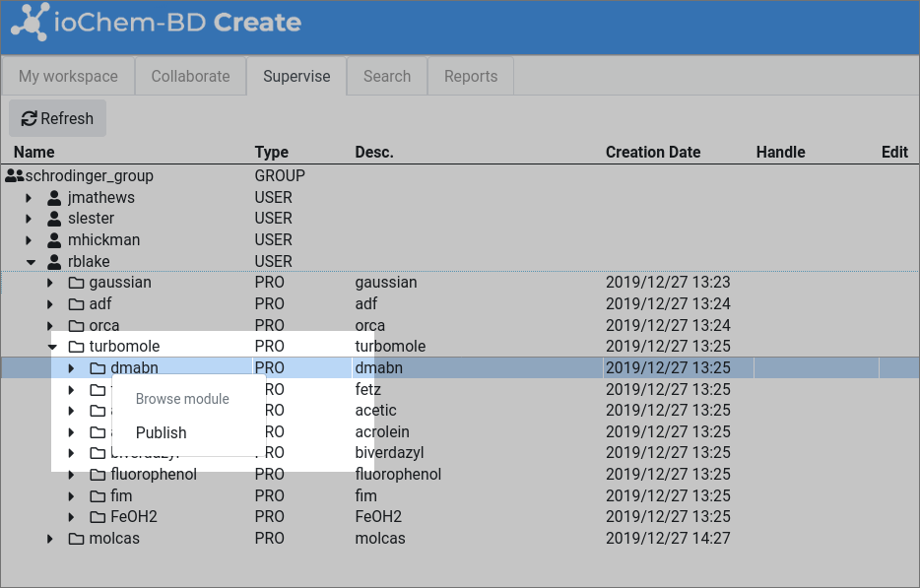Switch to the Search tab
This screenshot has width=920, height=588.
click(x=386, y=76)
